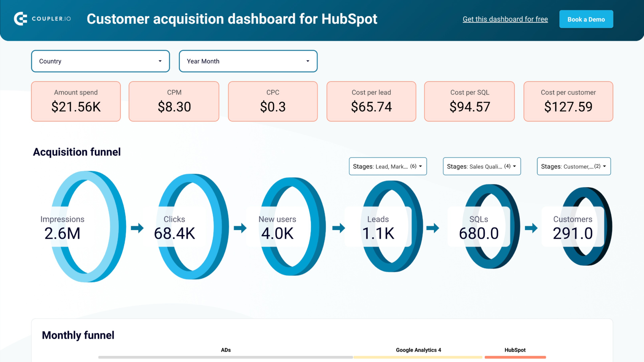Open the Country filter dropdown

coord(100,61)
